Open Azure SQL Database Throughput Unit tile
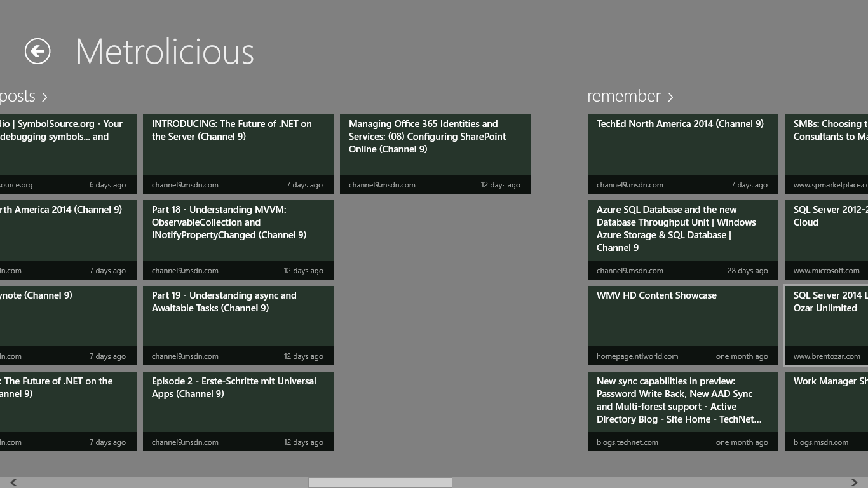The width and height of the screenshot is (868, 488). tap(683, 240)
